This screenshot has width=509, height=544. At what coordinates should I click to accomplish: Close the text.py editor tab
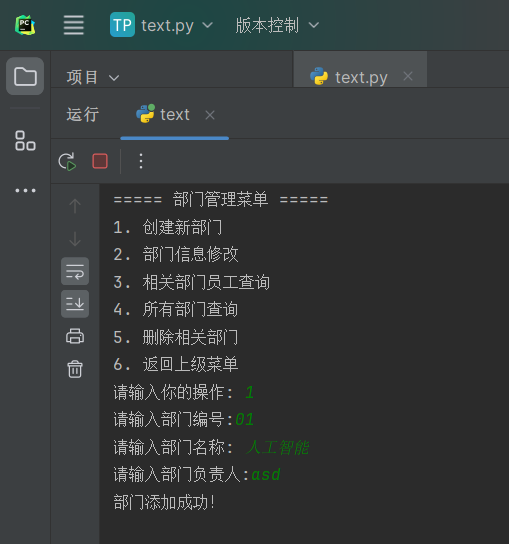[x=408, y=76]
